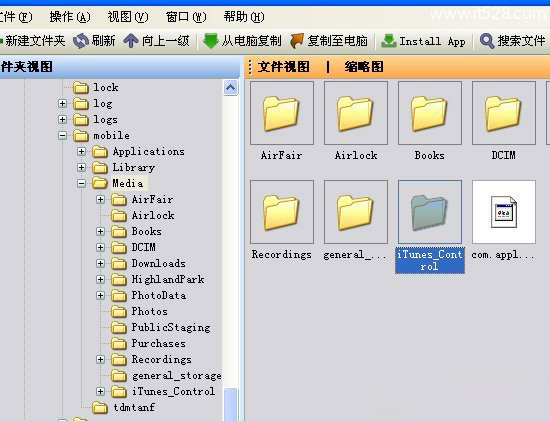Select the Airlock folder thumbnail
This screenshot has width=550, height=421.
tap(356, 113)
